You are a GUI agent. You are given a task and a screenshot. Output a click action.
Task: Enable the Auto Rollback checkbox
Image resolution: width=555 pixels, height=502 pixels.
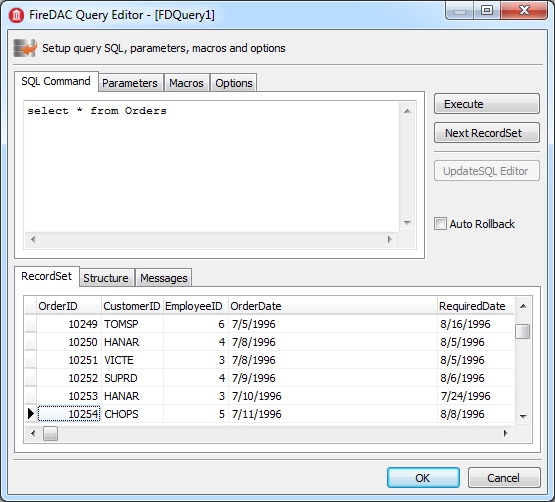coord(440,224)
